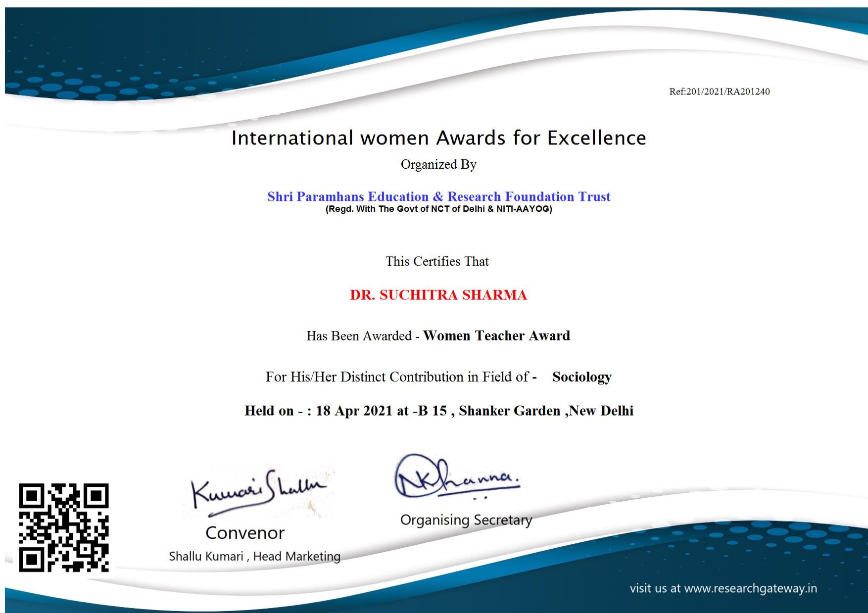Select the Organized By text
Screen dimensions: 868x613
click(x=438, y=164)
